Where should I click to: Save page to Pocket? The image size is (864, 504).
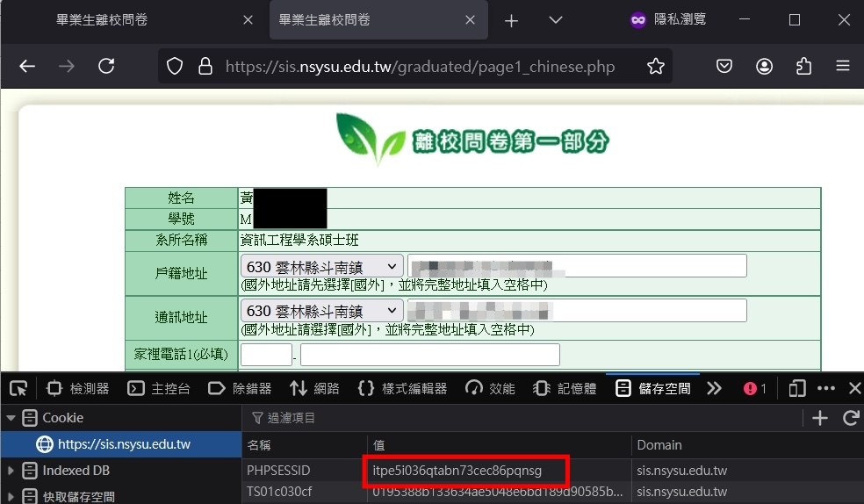click(x=724, y=67)
